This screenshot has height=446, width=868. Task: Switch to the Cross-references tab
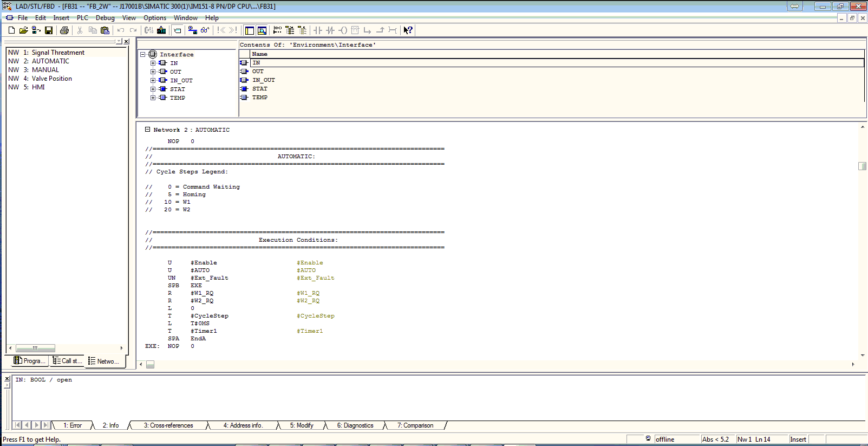coord(168,425)
